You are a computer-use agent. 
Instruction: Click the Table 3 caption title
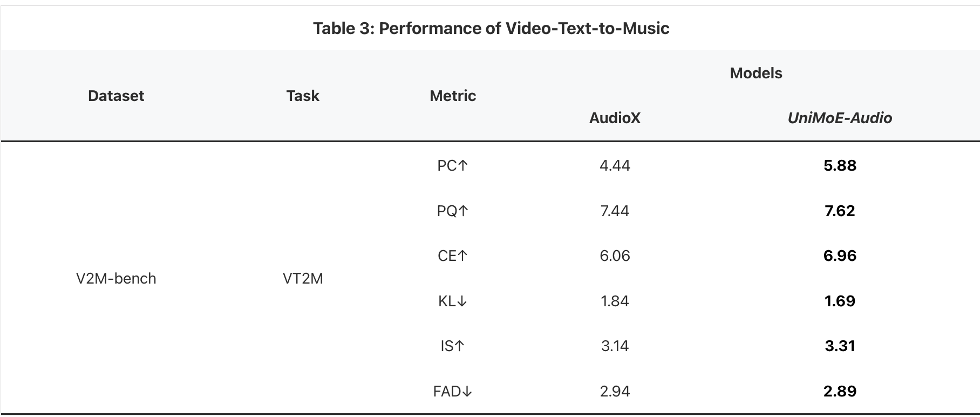(491, 28)
